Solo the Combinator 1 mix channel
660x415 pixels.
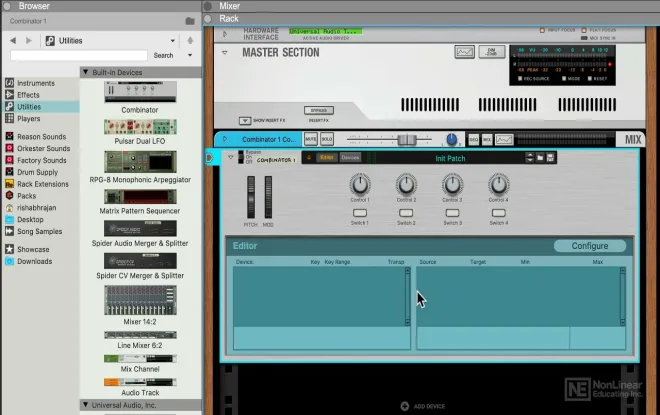pos(327,139)
